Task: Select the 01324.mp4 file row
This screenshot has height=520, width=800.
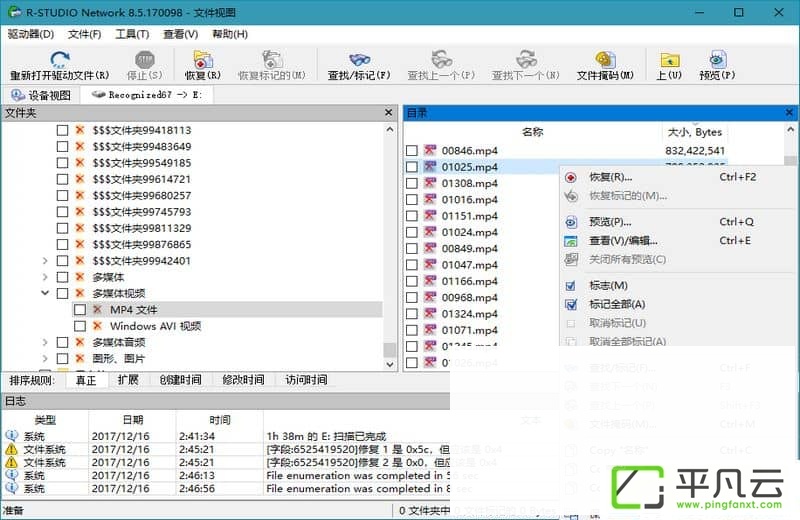Action: [x=481, y=314]
